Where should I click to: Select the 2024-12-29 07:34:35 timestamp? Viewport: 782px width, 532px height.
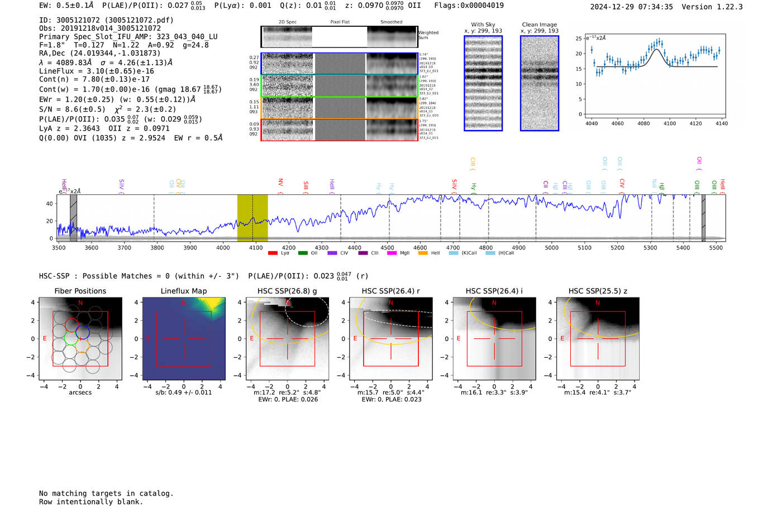point(632,7)
